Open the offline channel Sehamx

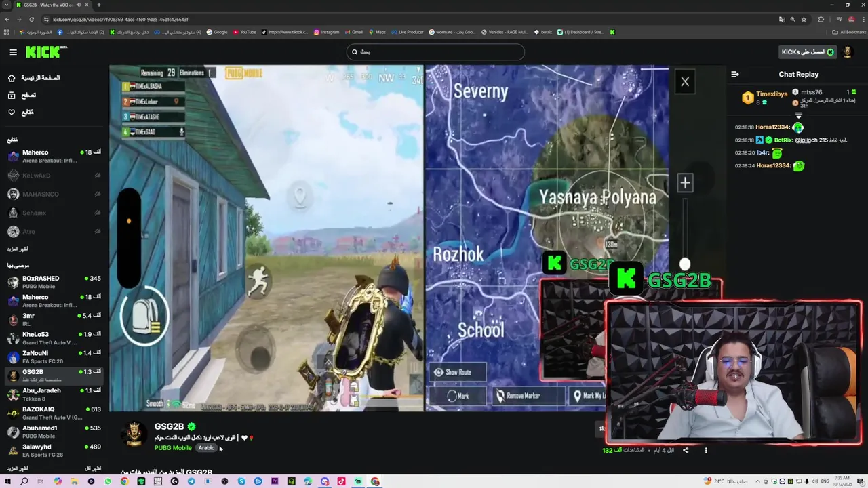[54, 213]
